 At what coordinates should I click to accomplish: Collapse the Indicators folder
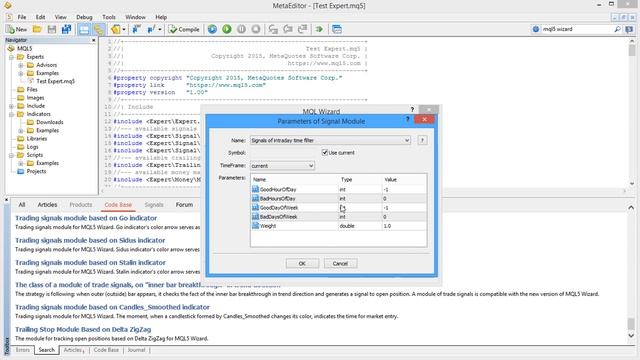[11, 114]
